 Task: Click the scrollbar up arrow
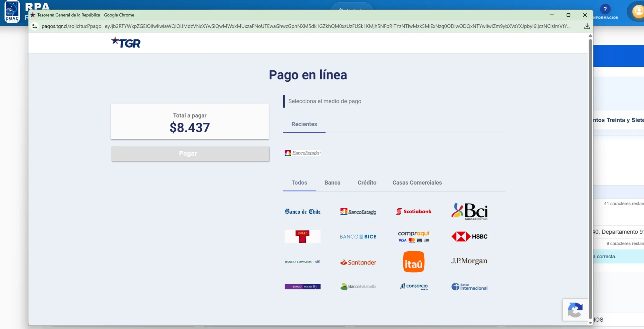(x=590, y=35)
